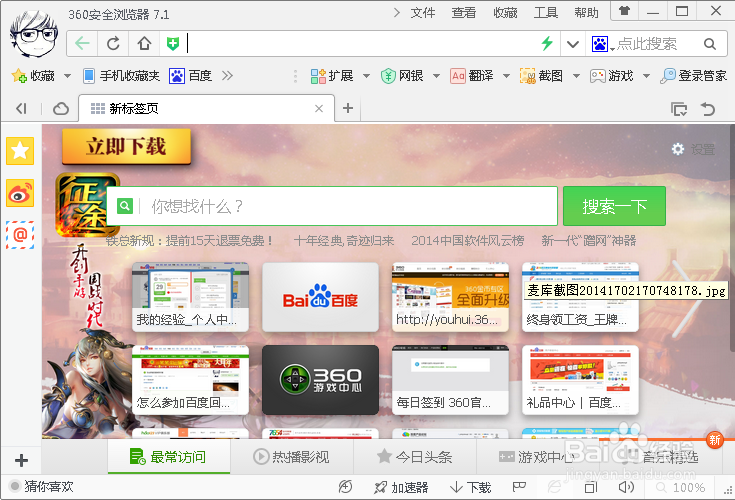Open the 工具 menu
The width and height of the screenshot is (735, 500).
(x=546, y=13)
